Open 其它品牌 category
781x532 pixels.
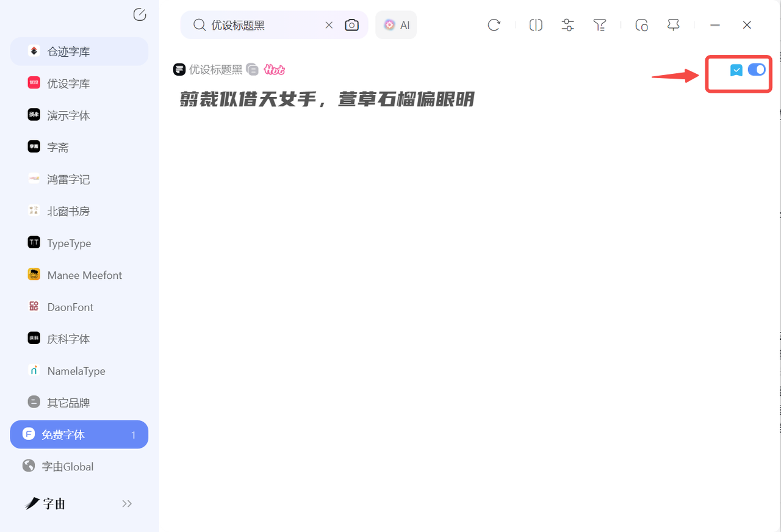[79, 403]
